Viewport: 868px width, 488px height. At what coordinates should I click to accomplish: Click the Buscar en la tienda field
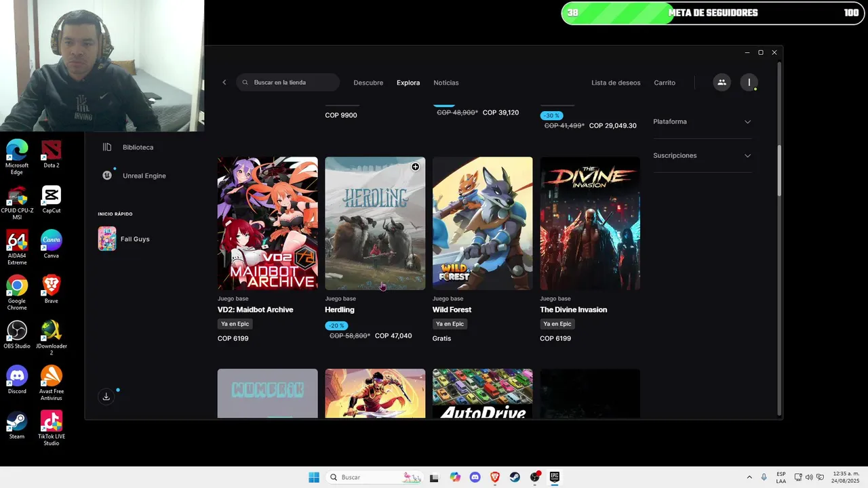point(288,83)
